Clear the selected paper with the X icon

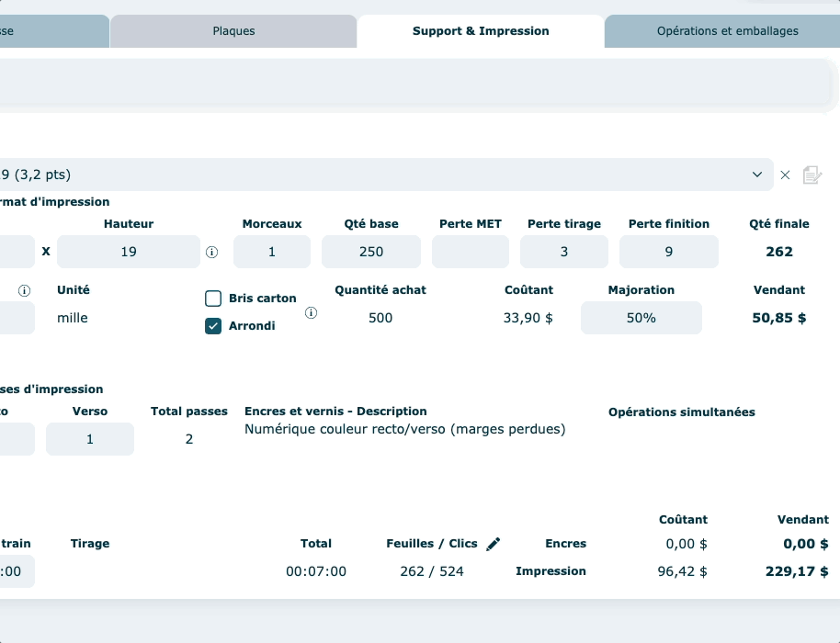(x=785, y=175)
